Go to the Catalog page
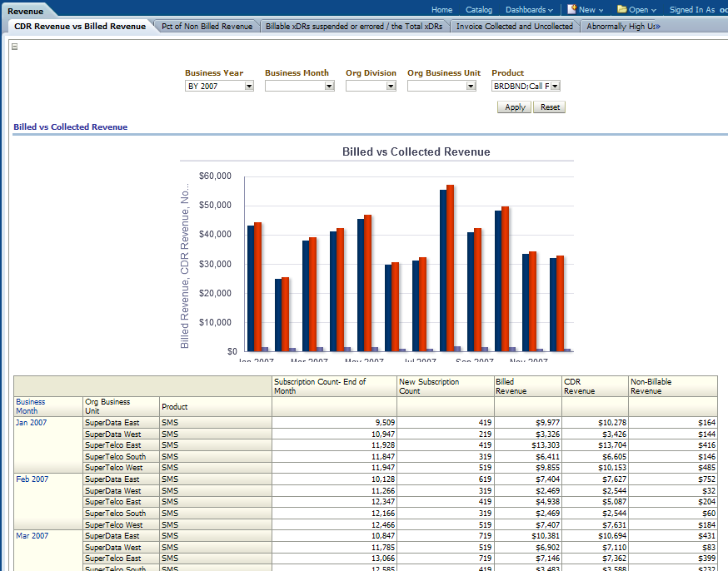 tap(479, 10)
